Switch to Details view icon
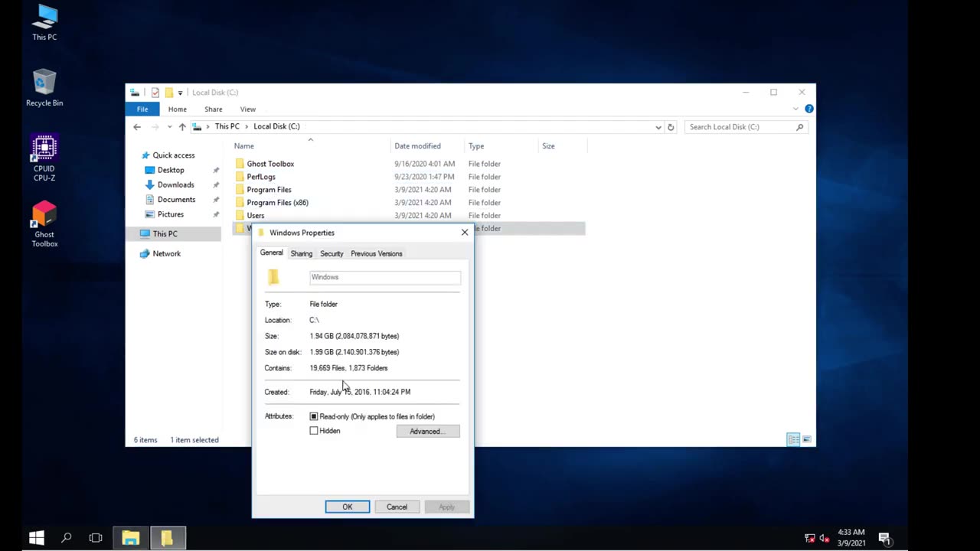980x551 pixels. (x=794, y=439)
